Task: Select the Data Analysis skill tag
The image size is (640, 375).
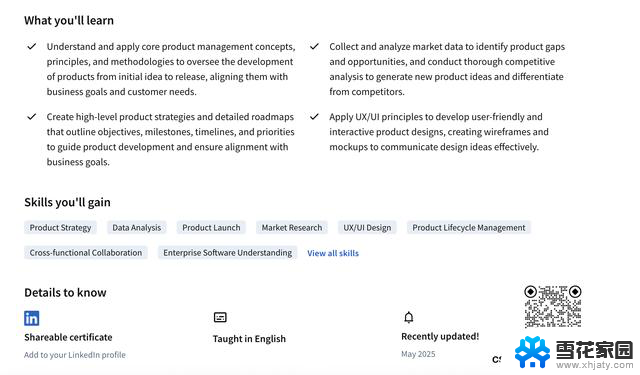Action: tap(137, 228)
